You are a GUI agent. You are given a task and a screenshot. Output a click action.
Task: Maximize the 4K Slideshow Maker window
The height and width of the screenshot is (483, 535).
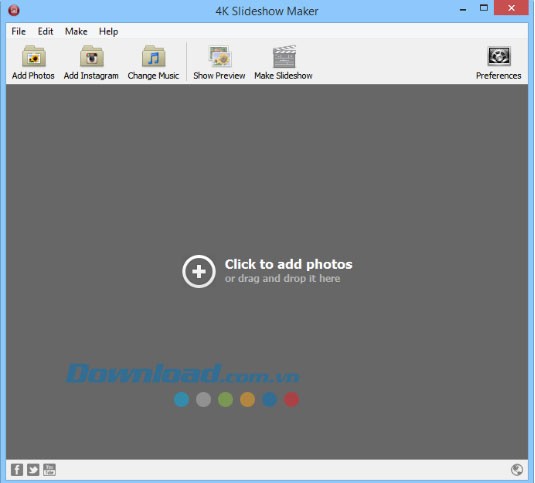[484, 8]
